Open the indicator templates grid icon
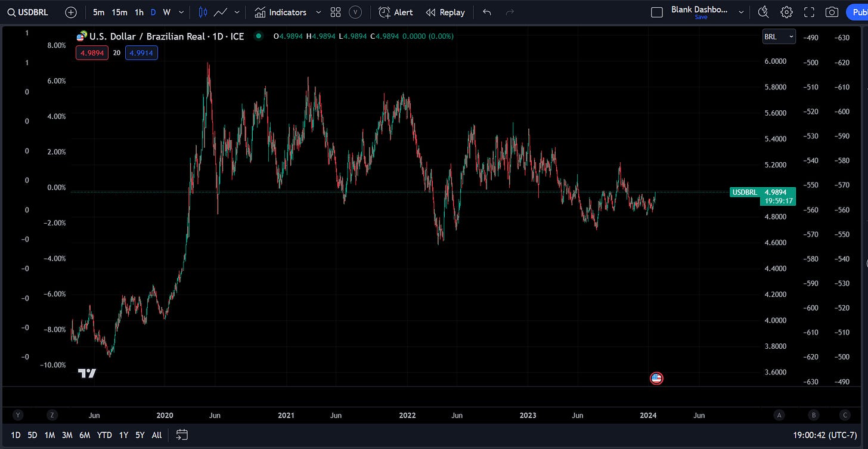 (336, 12)
